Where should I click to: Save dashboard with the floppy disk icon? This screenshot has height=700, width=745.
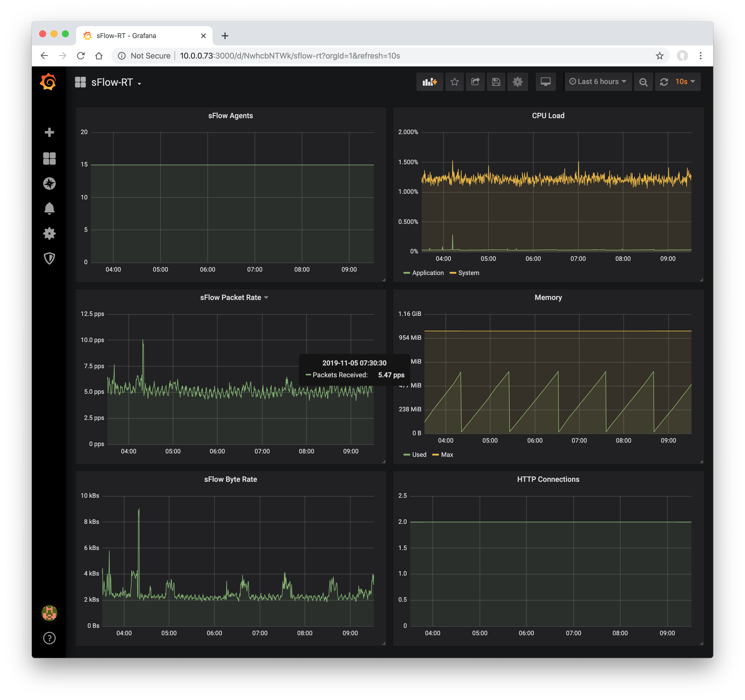(496, 82)
